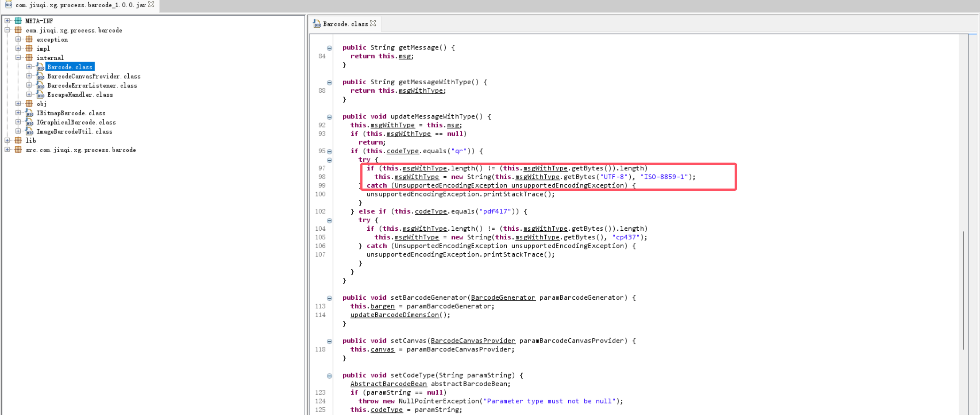Collapse the first try block fold under qr
980x415 pixels.
tap(329, 160)
